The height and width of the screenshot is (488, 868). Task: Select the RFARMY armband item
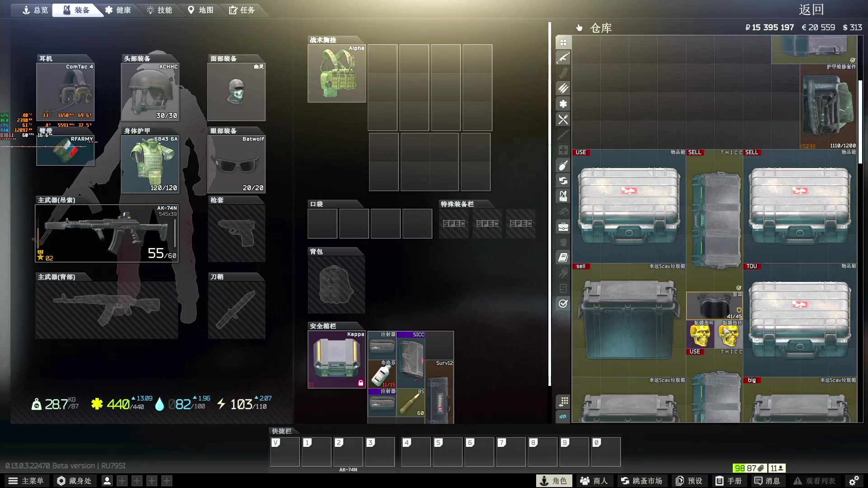65,150
